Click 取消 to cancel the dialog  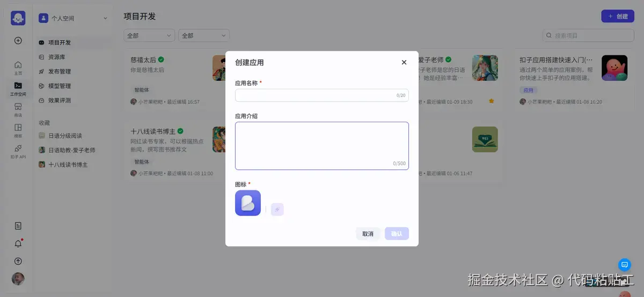tap(368, 234)
